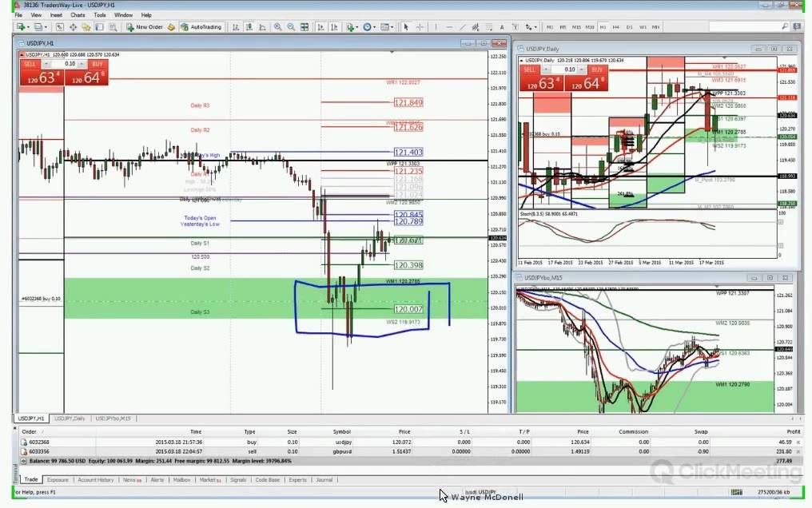This screenshot has height=508, width=812.
Task: Select the Fibonacci retracement tool
Action: [489, 27]
